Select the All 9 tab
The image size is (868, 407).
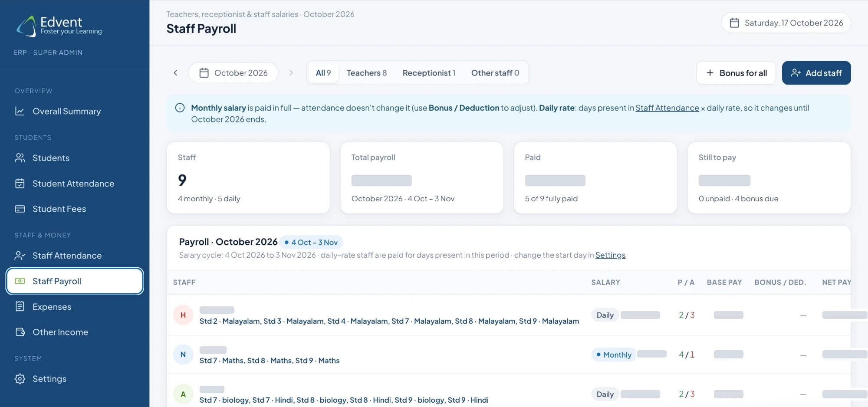[323, 73]
